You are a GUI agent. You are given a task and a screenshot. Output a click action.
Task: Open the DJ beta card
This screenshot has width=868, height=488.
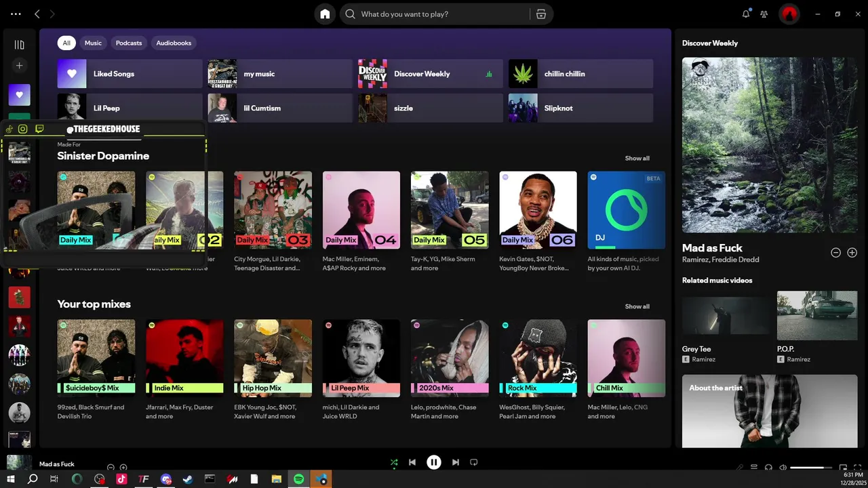pyautogui.click(x=626, y=222)
